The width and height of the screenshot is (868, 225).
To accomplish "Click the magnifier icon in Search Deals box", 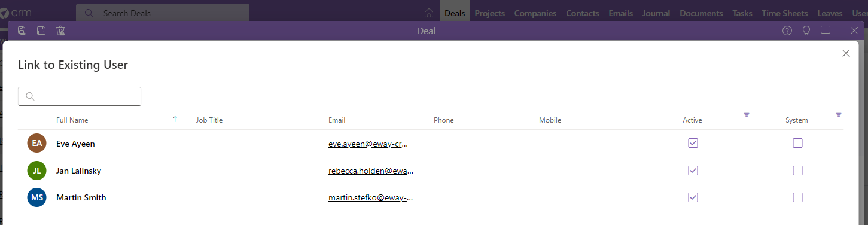I will (x=89, y=13).
